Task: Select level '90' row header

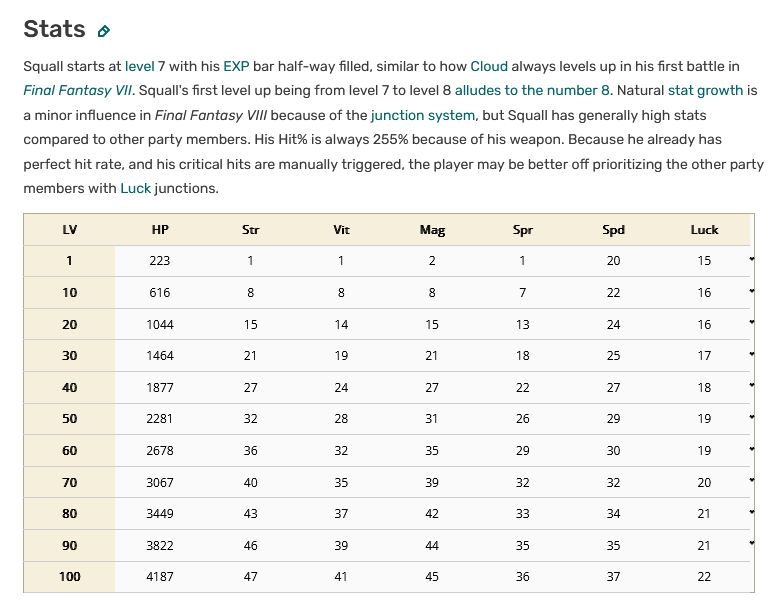Action: click(x=69, y=546)
